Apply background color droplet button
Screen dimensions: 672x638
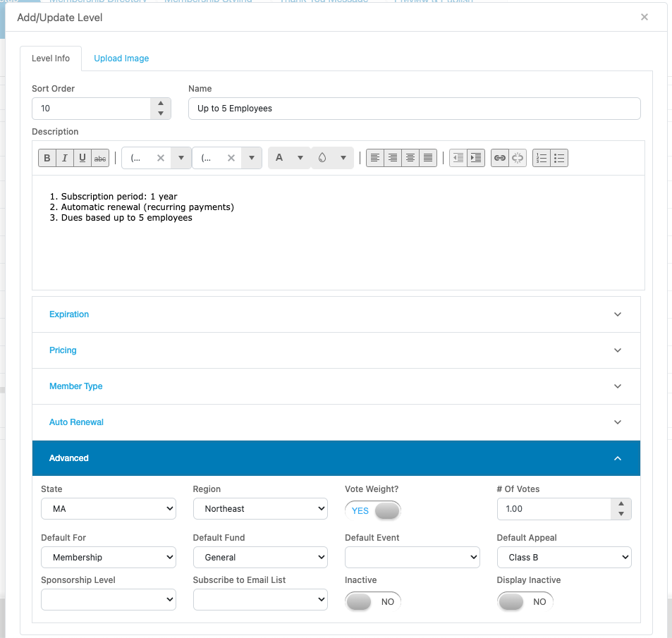pos(322,158)
